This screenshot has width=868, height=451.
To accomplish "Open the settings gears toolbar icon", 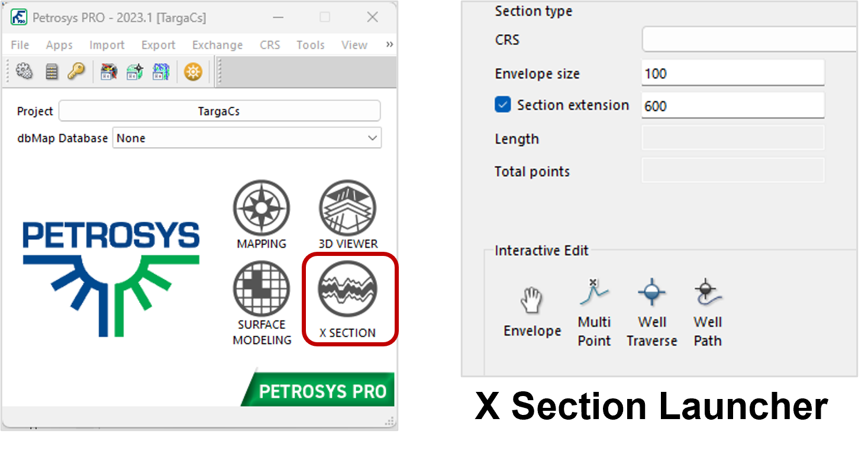I will 24,71.
